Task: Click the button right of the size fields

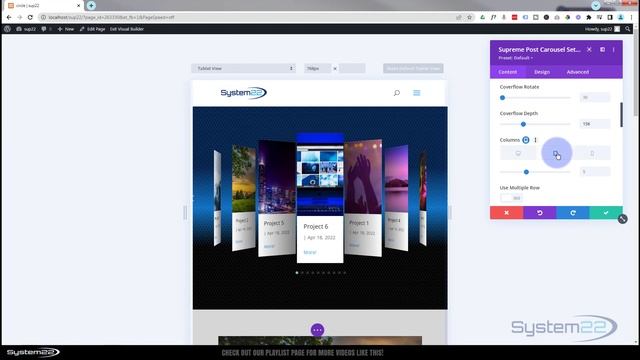Action: click(x=413, y=69)
